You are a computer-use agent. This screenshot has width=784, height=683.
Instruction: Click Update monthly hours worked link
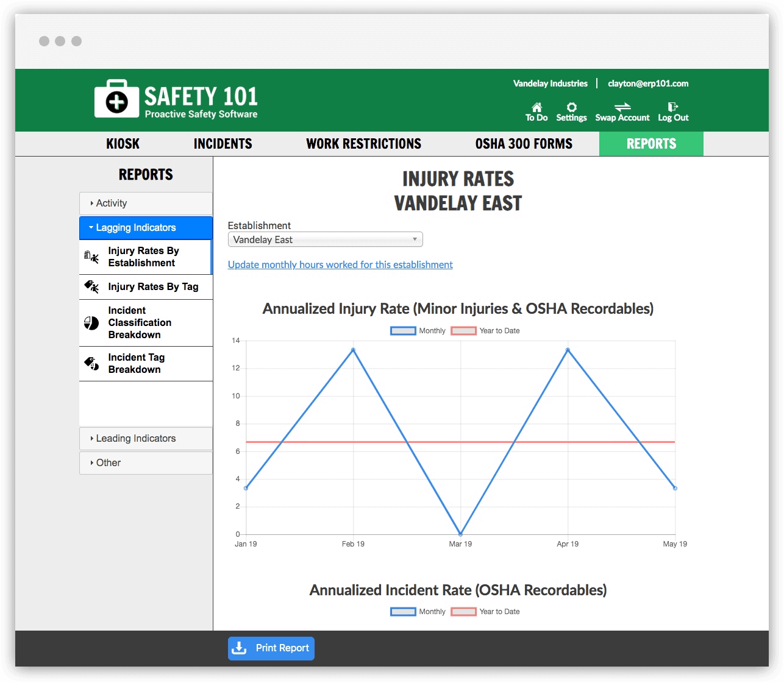click(340, 264)
